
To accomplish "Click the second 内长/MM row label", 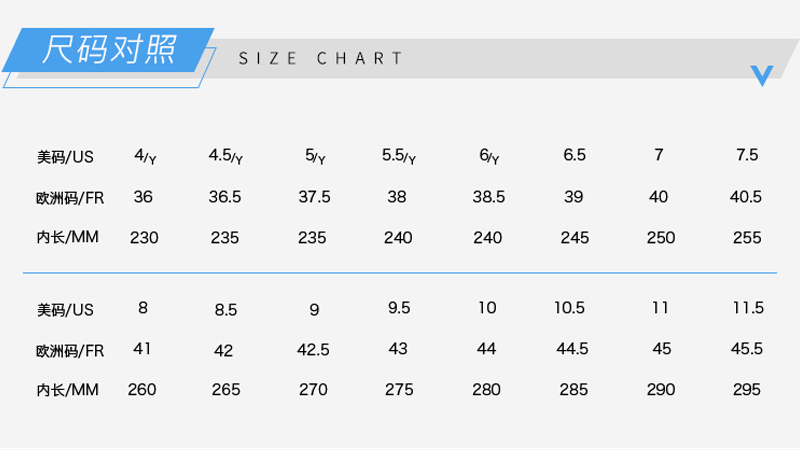I will (x=67, y=390).
